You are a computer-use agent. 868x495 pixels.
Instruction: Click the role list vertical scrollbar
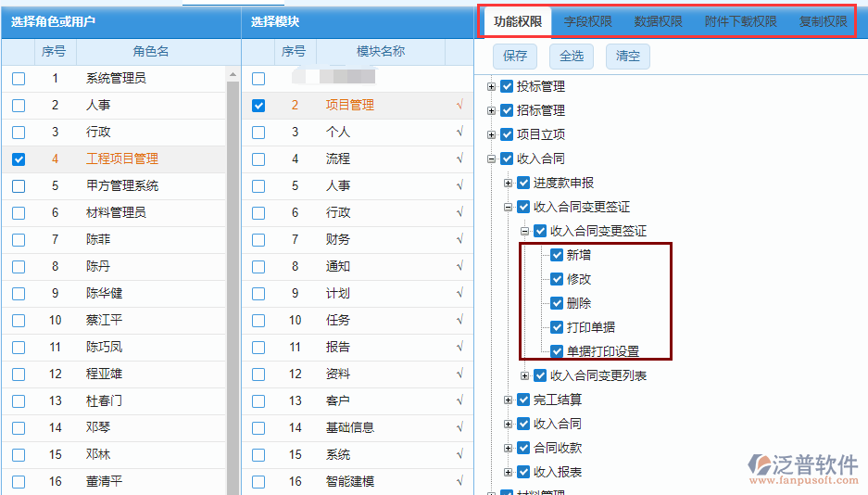[x=233, y=278]
